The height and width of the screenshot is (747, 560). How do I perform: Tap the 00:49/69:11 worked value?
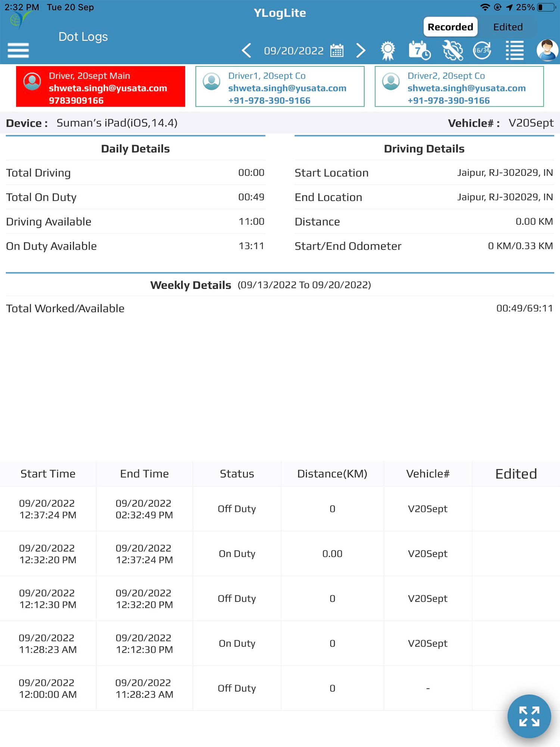pos(525,308)
